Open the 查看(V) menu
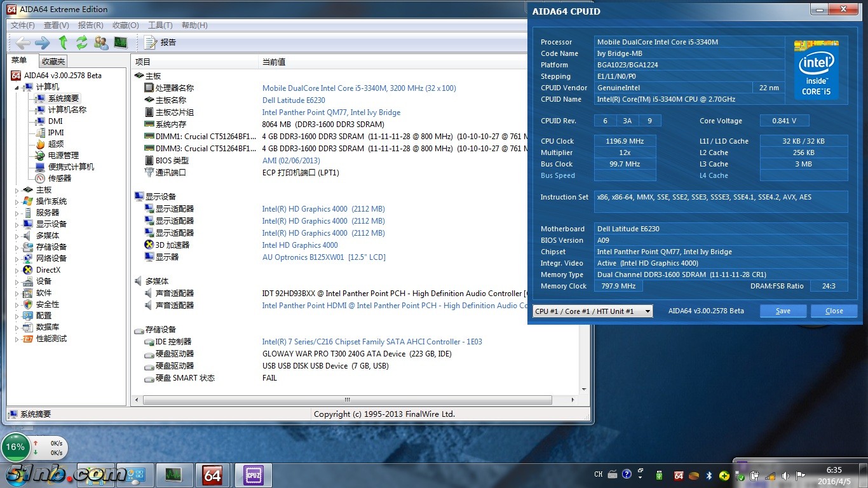Screen dimensions: 868x488 [x=57, y=25]
